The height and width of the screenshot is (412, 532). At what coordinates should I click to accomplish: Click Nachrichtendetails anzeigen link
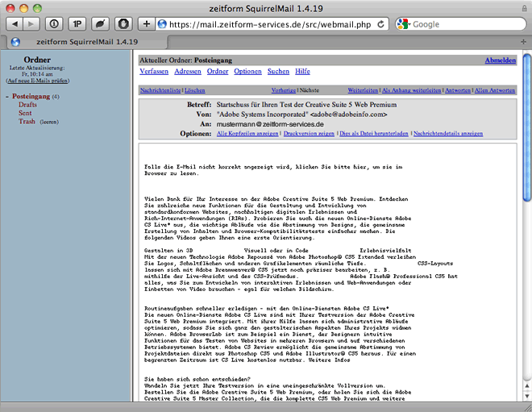point(448,134)
